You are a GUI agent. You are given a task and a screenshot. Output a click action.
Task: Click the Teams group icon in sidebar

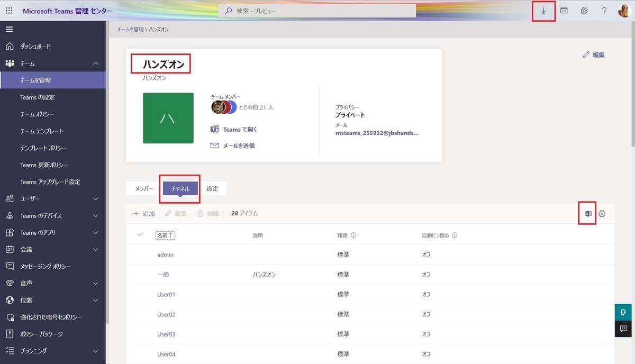(x=10, y=63)
